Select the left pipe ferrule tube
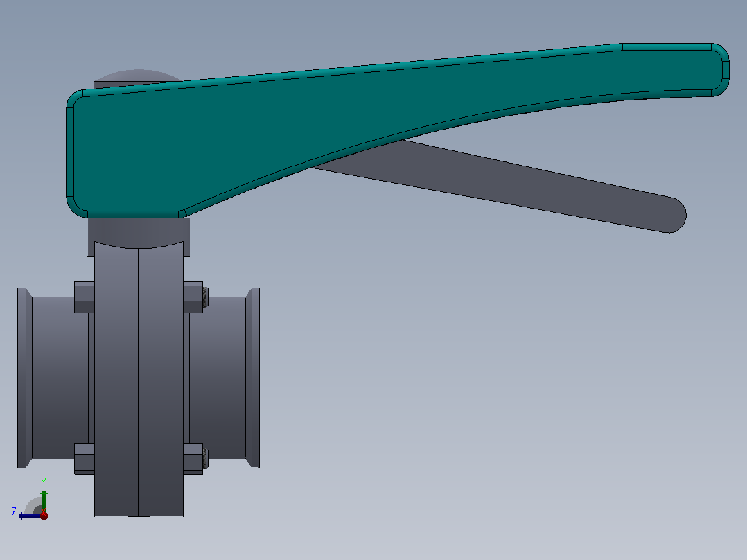The width and height of the screenshot is (747, 560). tap(53, 378)
